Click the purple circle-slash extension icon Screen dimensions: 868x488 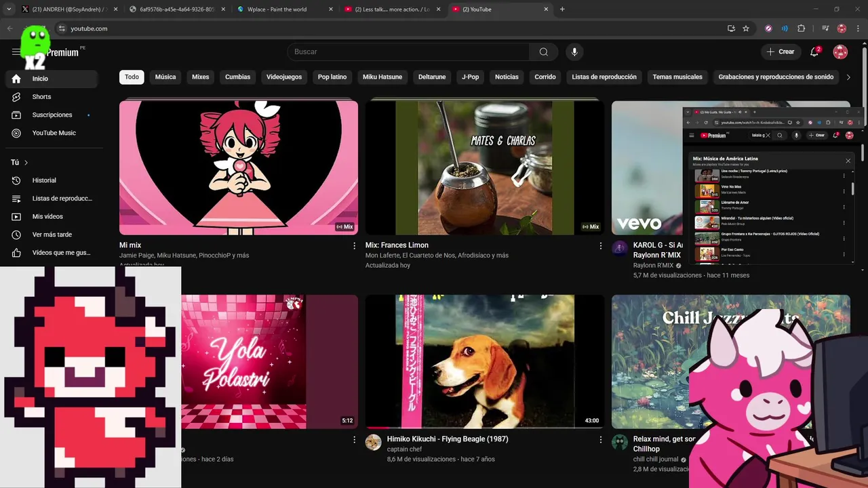(768, 28)
